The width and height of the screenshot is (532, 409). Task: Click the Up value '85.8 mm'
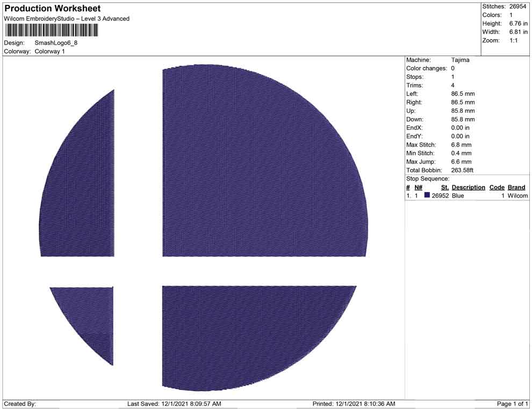tap(463, 111)
